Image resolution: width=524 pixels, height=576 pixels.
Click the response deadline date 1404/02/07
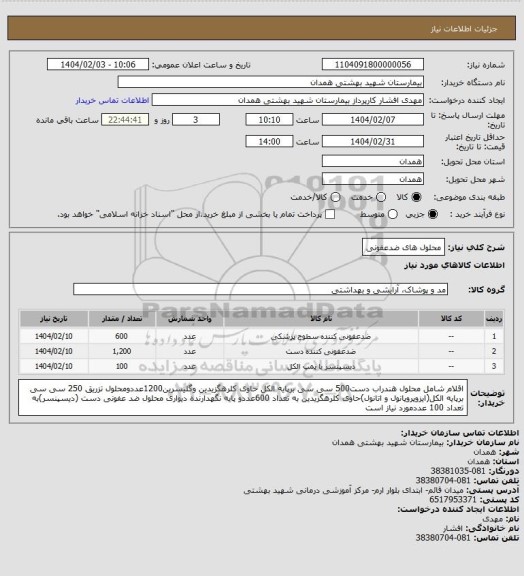tap(373, 120)
